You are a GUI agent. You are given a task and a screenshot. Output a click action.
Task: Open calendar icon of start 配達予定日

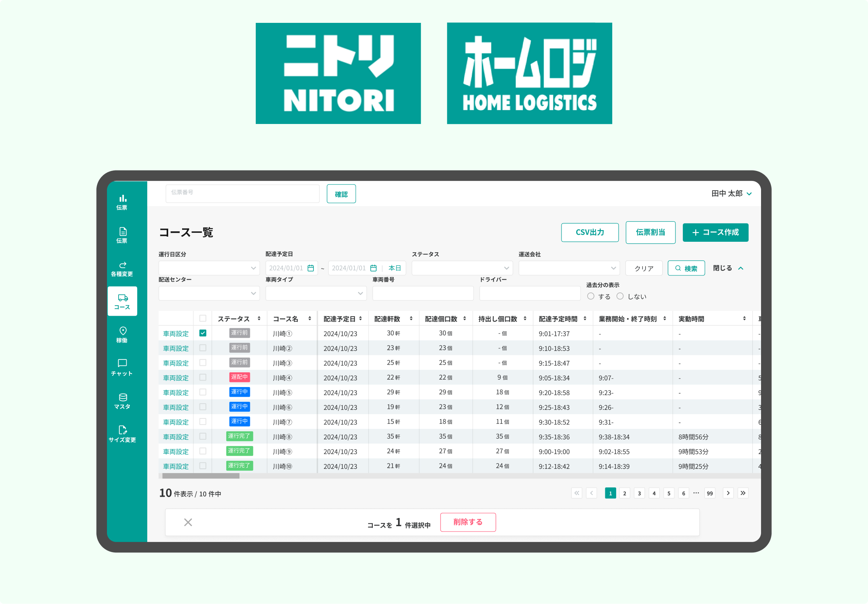click(x=310, y=268)
